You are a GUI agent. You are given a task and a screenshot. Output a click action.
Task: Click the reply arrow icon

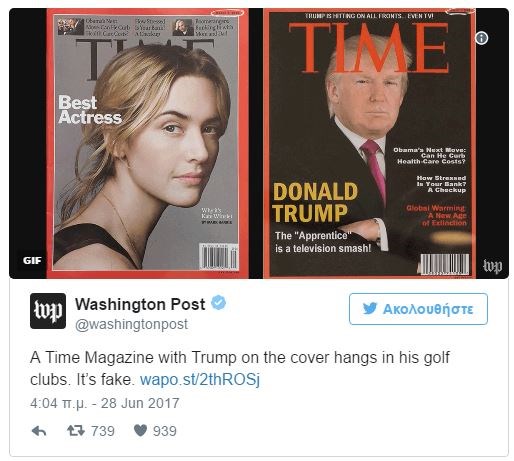click(39, 431)
